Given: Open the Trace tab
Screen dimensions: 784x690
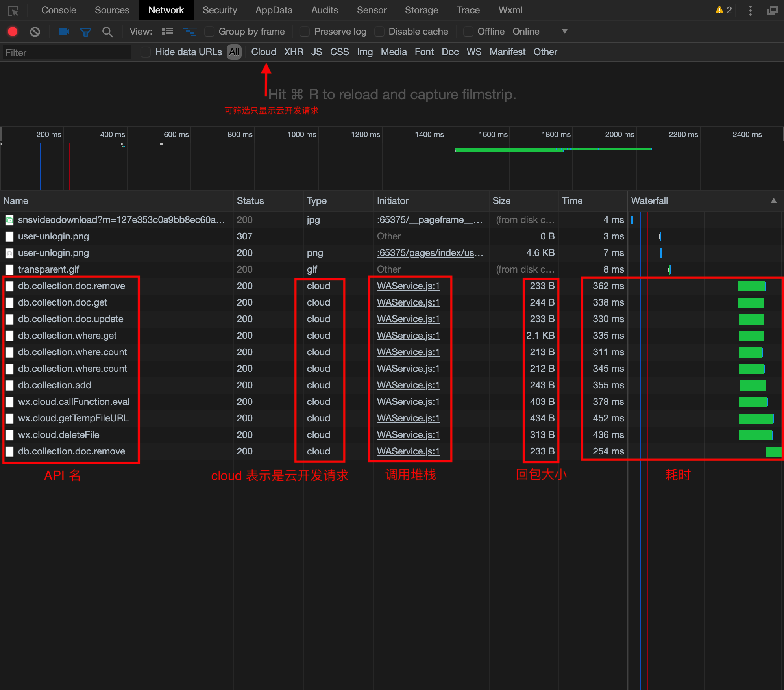Looking at the screenshot, I should coord(468,10).
